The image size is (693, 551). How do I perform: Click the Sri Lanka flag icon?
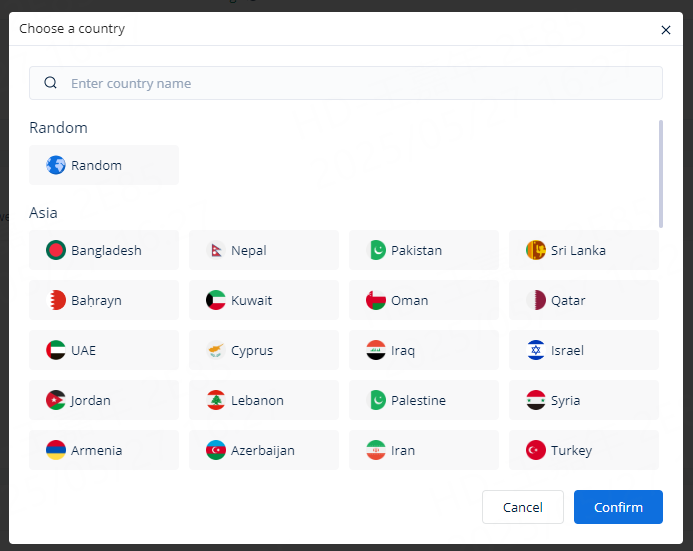(536, 250)
